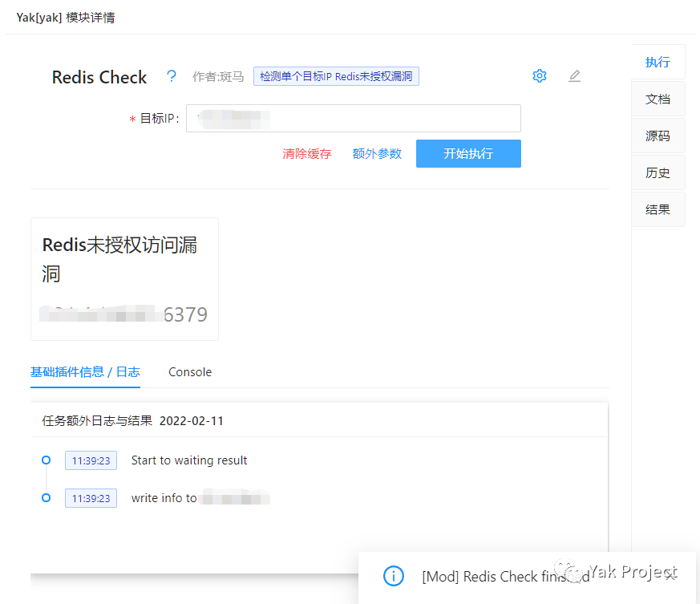Click the first 11:39:23 timestamp tag

click(x=91, y=460)
